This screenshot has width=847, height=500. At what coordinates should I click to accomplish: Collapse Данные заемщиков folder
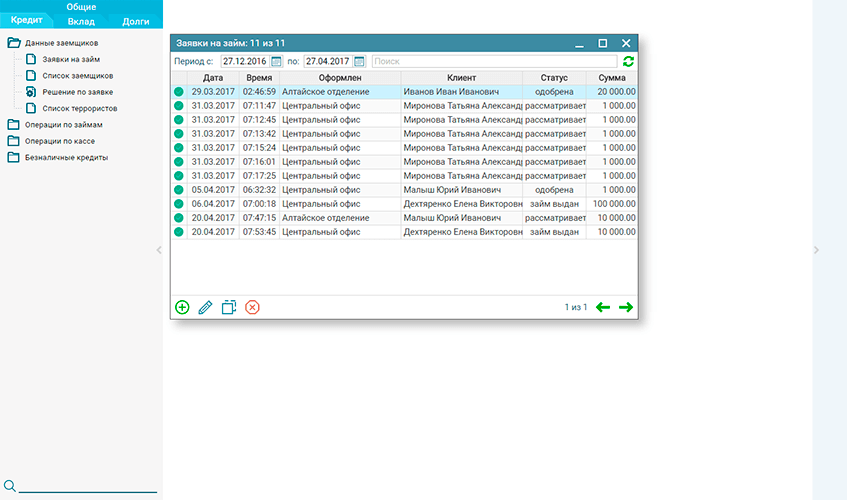click(14, 43)
